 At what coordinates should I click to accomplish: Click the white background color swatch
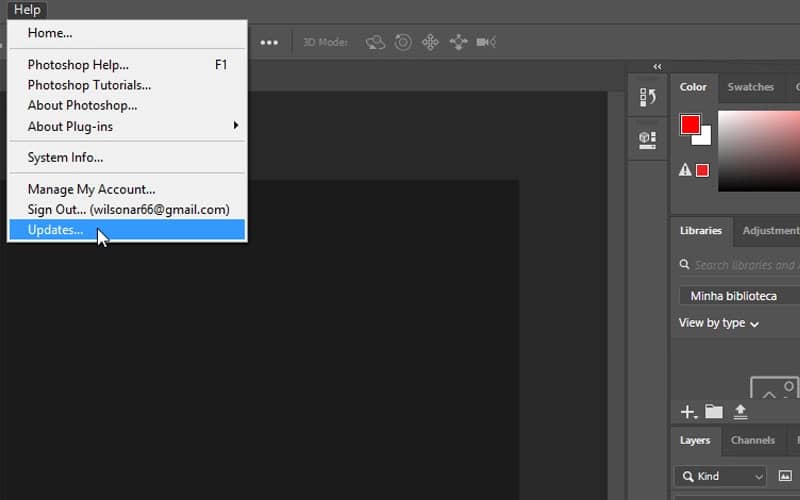(705, 137)
